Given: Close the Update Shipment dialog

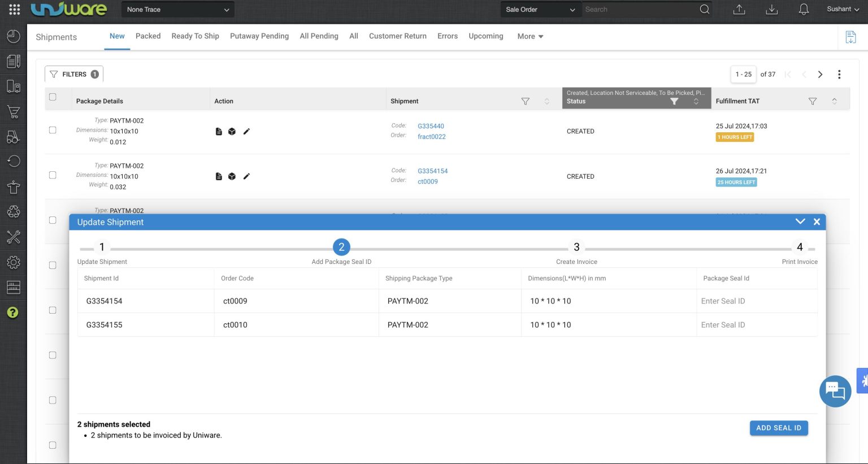Looking at the screenshot, I should pyautogui.click(x=817, y=222).
